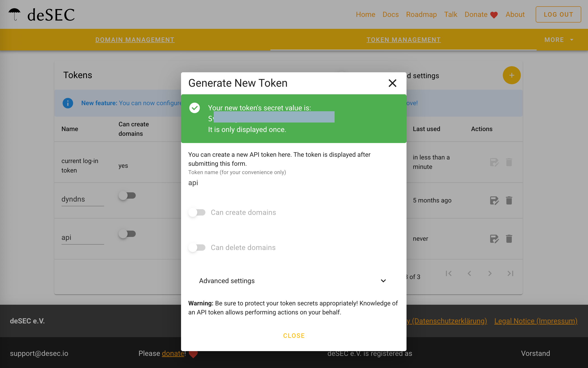Click the '5 months ago' last used cell

[432, 200]
